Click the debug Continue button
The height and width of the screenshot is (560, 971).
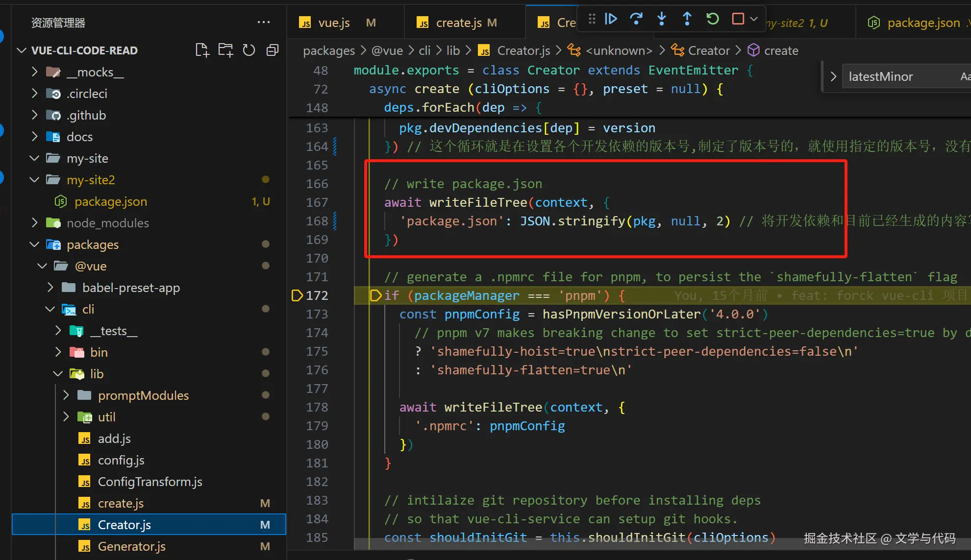(x=611, y=19)
